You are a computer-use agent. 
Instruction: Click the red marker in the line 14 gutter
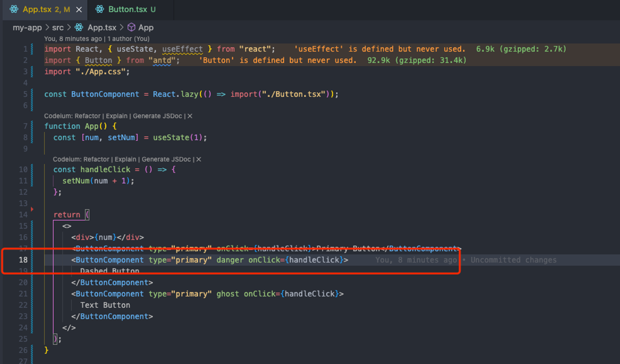32,209
